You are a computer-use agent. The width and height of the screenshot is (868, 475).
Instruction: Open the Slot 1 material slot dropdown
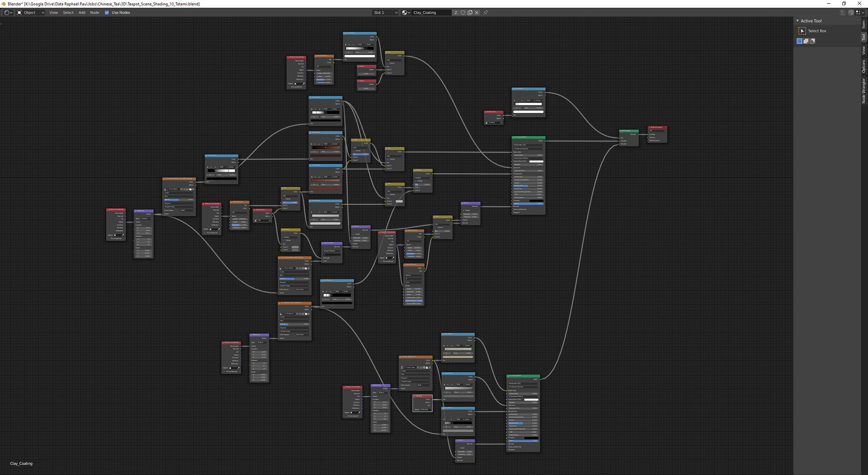tap(385, 13)
